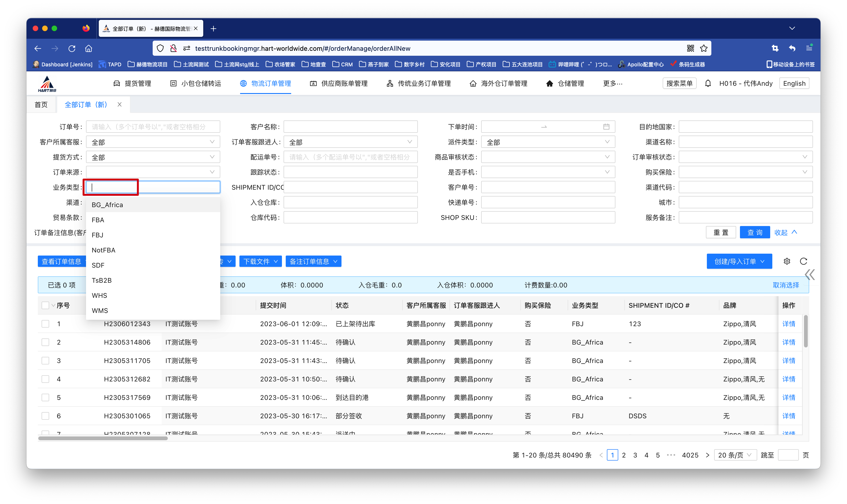This screenshot has height=504, width=847.
Task: Choose NotFBA from business type list
Action: pyautogui.click(x=104, y=250)
